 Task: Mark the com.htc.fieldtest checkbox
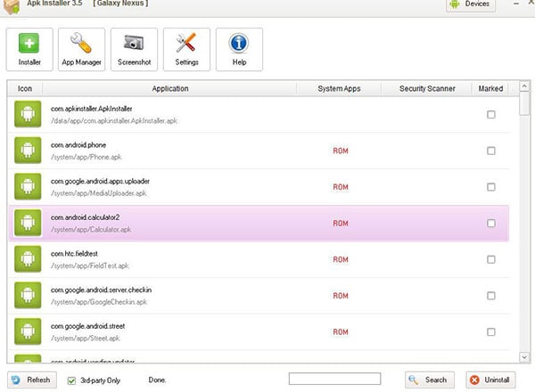491,259
